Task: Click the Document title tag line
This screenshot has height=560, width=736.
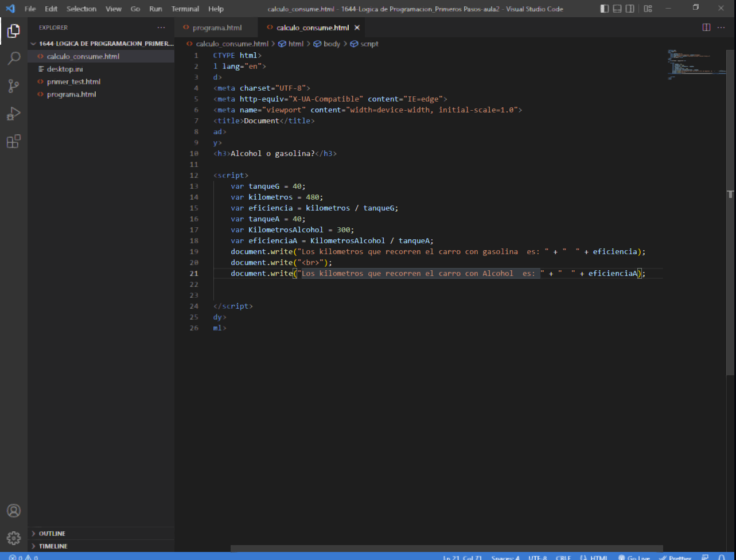Action: click(264, 121)
